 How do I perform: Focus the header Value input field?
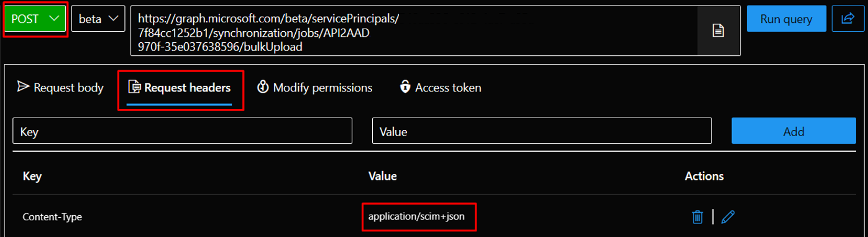[x=542, y=131]
